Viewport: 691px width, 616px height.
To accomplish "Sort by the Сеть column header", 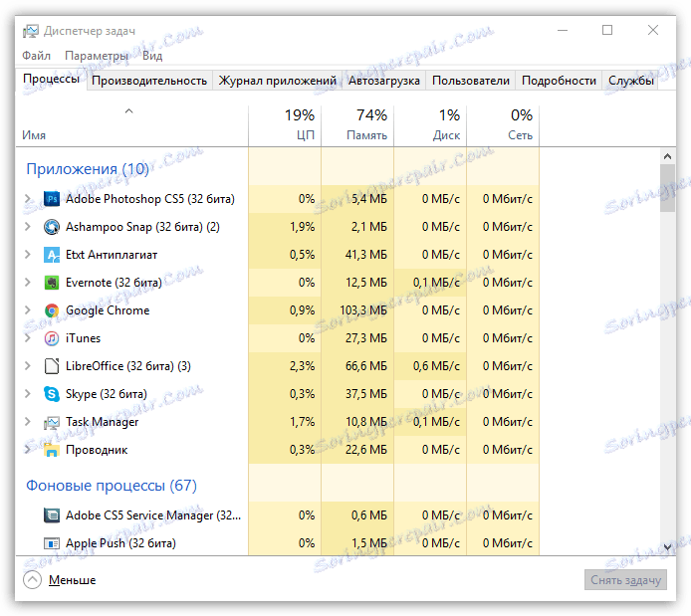I will click(503, 125).
